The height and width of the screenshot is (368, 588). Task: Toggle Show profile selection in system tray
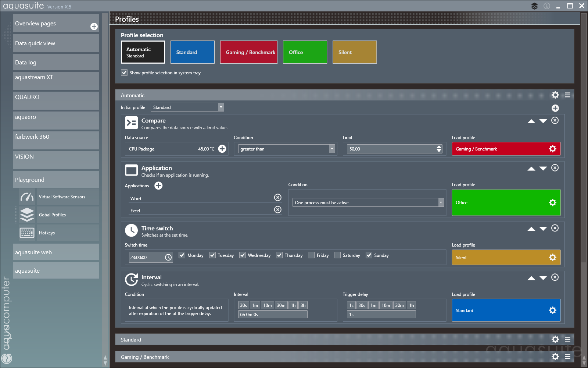point(124,72)
